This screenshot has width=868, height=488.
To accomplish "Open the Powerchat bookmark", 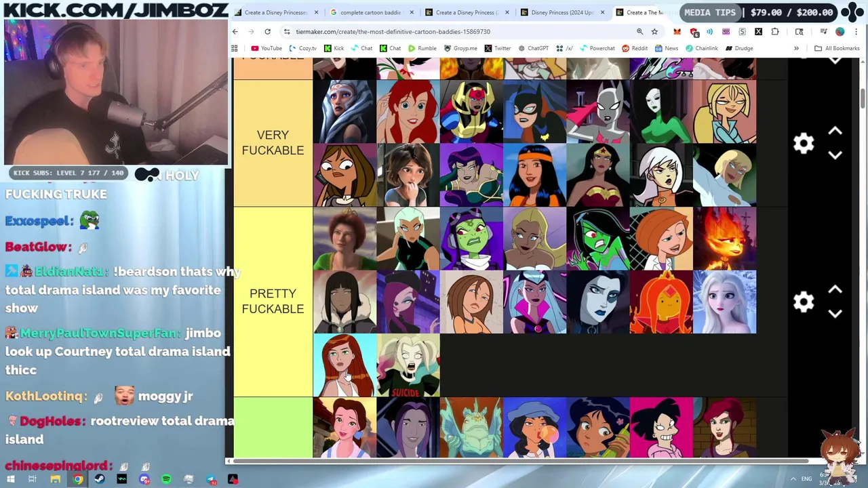I will click(x=597, y=48).
